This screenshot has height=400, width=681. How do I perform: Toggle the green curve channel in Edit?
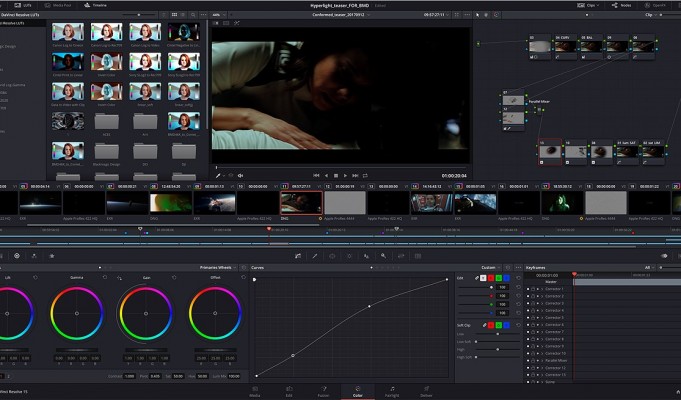coord(499,278)
